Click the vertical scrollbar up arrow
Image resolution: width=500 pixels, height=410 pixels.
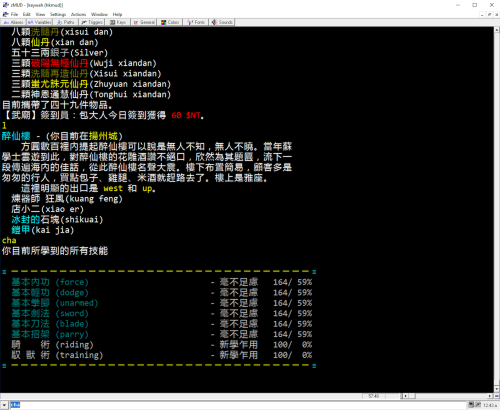(x=497, y=30)
